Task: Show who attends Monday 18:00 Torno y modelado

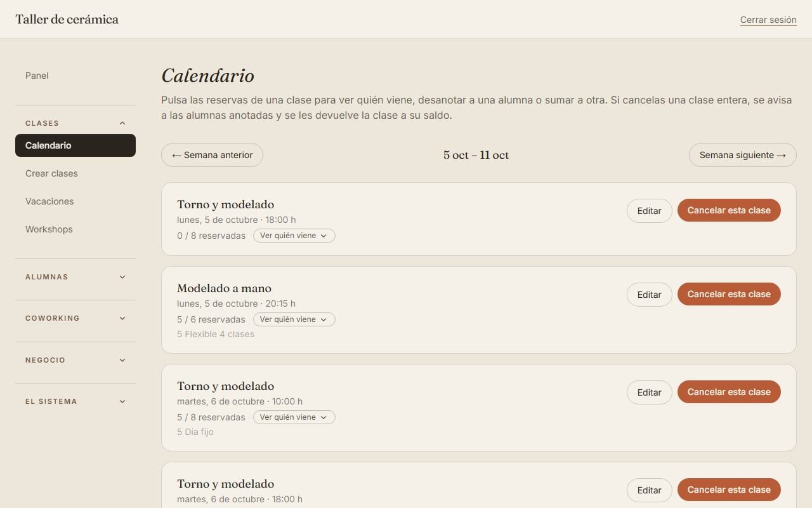Action: (x=294, y=236)
